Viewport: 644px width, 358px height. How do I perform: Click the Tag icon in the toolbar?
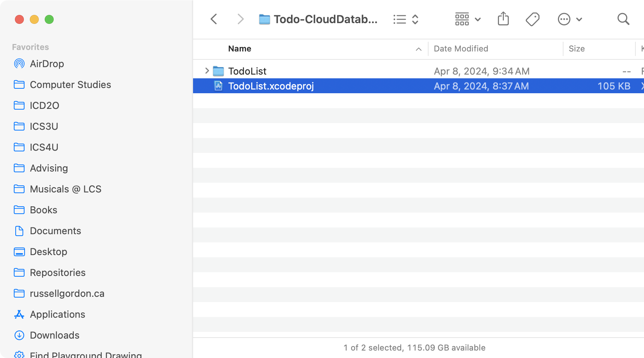[x=533, y=19]
